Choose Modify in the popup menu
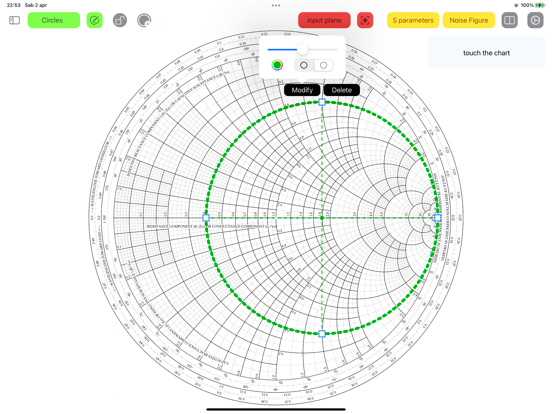The image size is (552, 414). coord(302,90)
